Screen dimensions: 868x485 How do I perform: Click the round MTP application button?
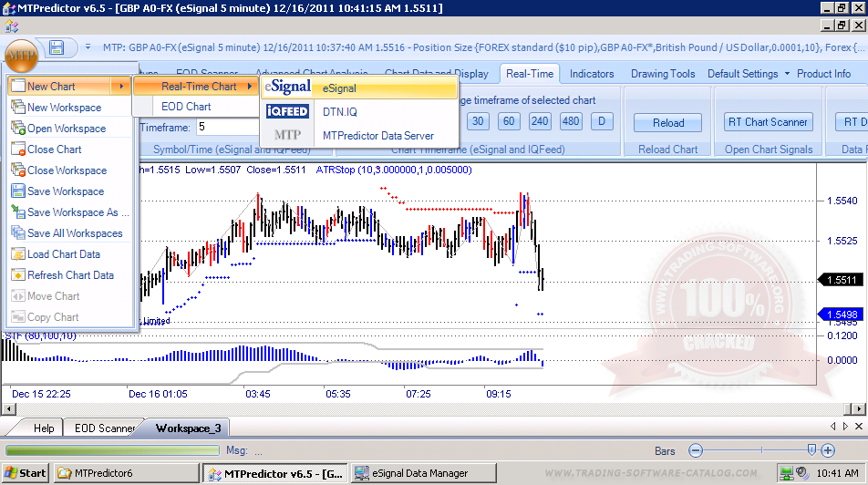click(x=22, y=51)
